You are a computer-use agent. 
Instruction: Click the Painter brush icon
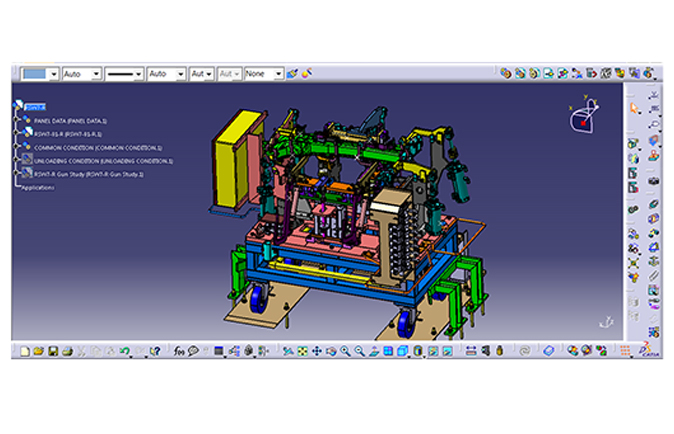(292, 73)
